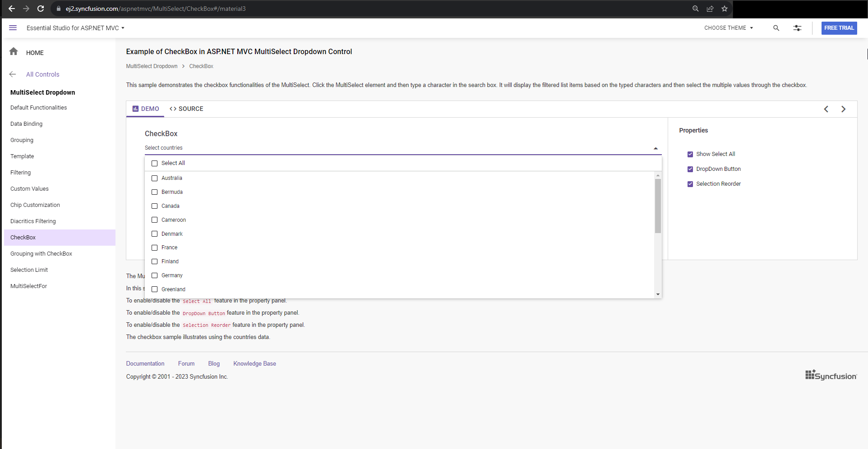This screenshot has width=868, height=449.
Task: Open Essential Studio platform dropdown
Action: [75, 28]
